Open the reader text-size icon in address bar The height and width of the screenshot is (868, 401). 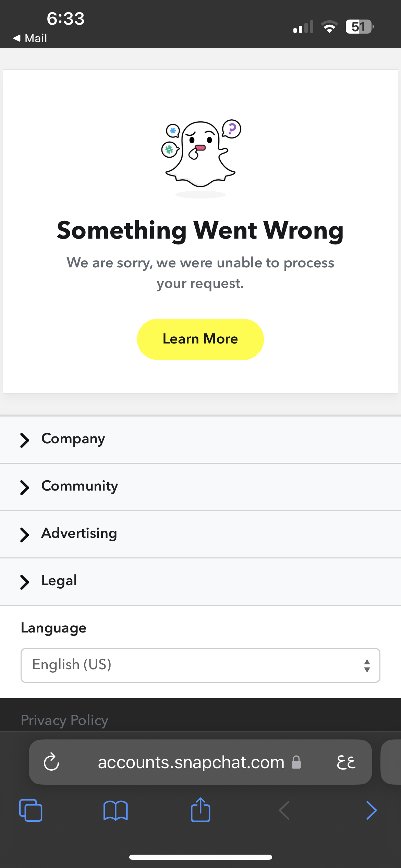[x=346, y=762]
